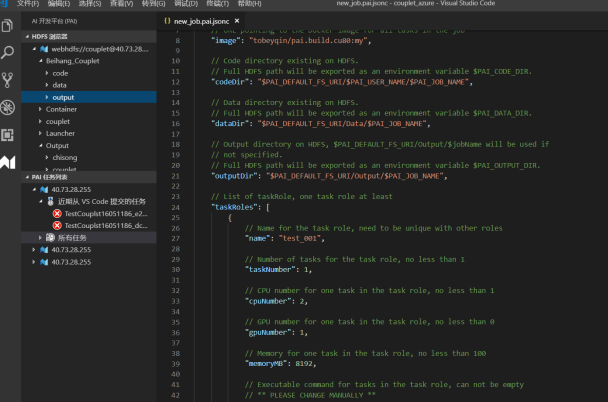Open the 查看(V) menu
Screen dimensions: 608x402
[121, 3]
